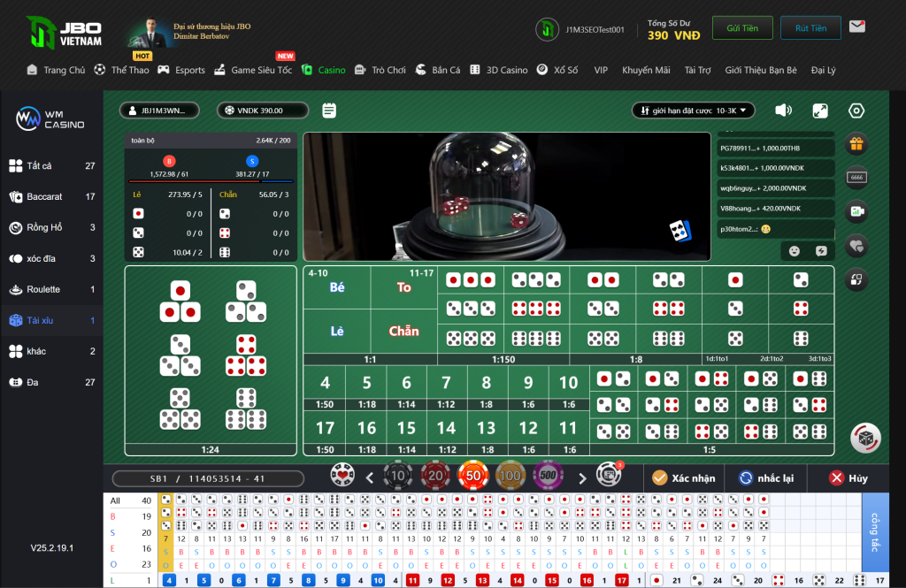Open công tắc side toggle tab
The height and width of the screenshot is (588, 906).
[x=875, y=532]
